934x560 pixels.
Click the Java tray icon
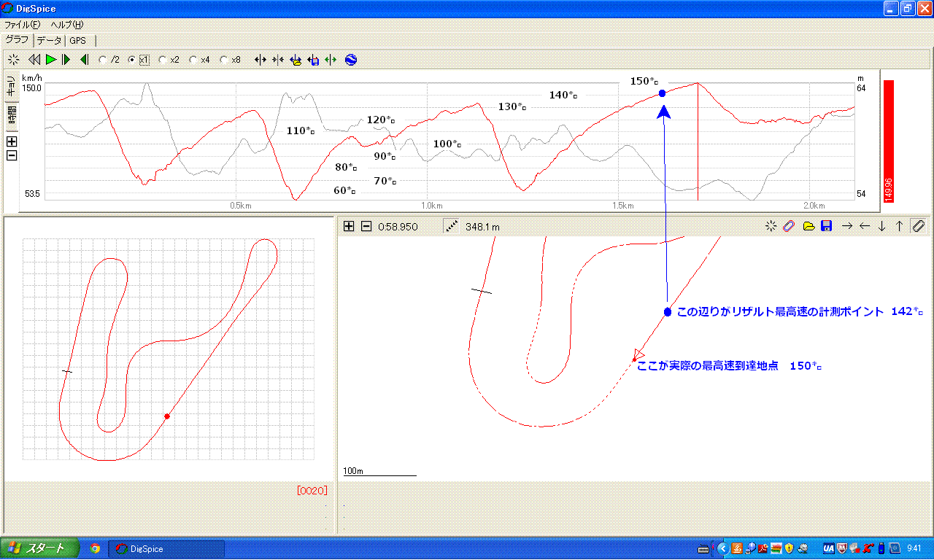pyautogui.click(x=736, y=548)
